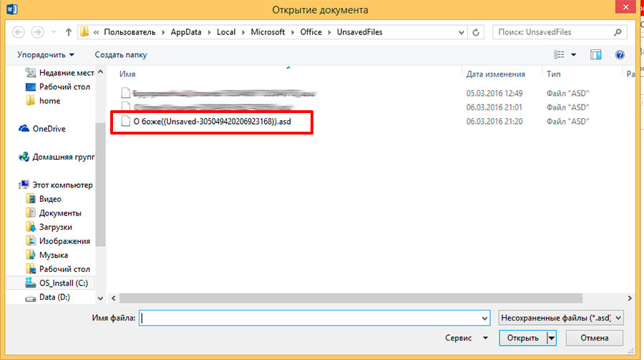
Task: Click the horizontal scrollbar of file list
Action: (351, 298)
